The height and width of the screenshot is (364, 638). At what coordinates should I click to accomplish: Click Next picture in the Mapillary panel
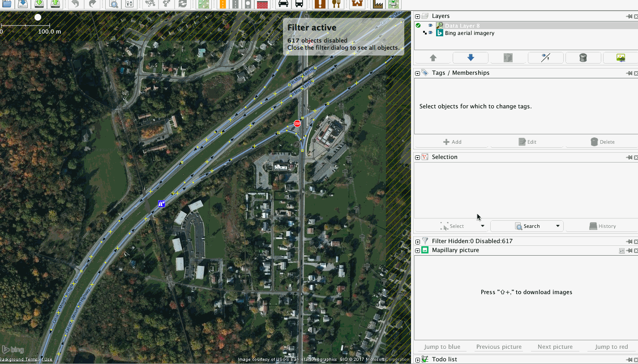point(555,347)
